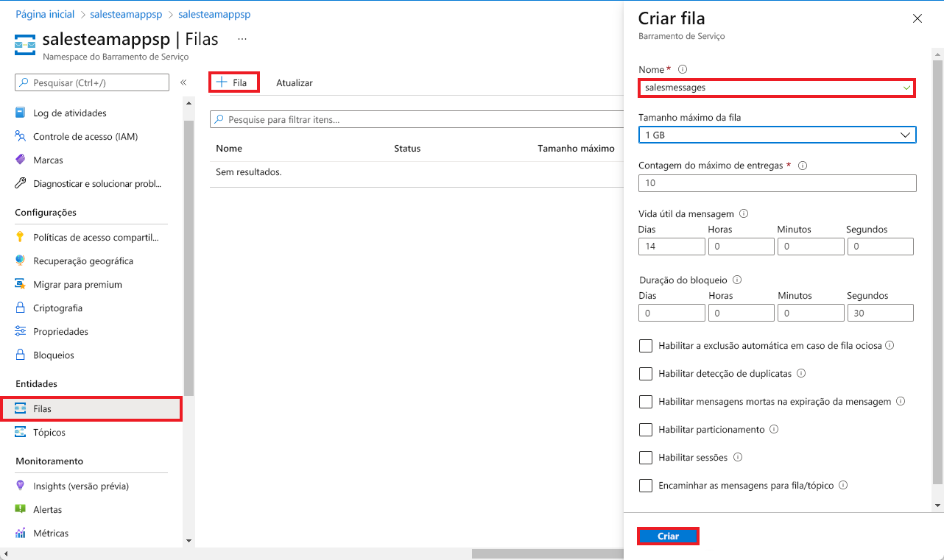
Task: Enable exclusão automática em caso de fila ociosa
Action: point(646,346)
